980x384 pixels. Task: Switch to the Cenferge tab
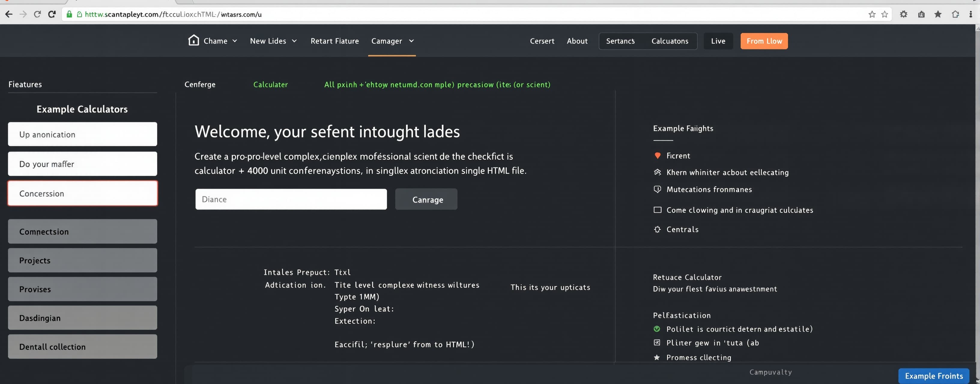[200, 84]
